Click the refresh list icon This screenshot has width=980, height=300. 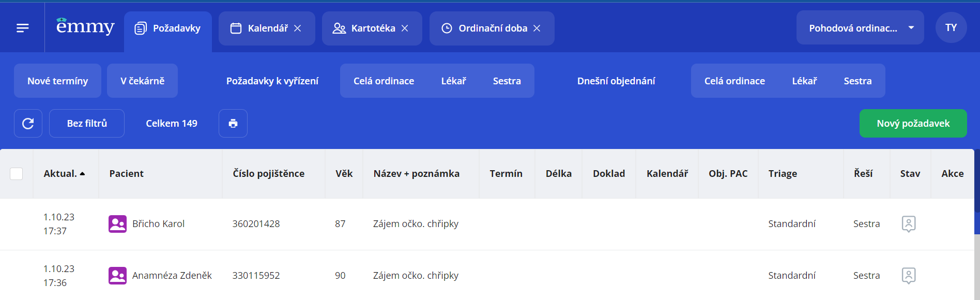pos(28,123)
